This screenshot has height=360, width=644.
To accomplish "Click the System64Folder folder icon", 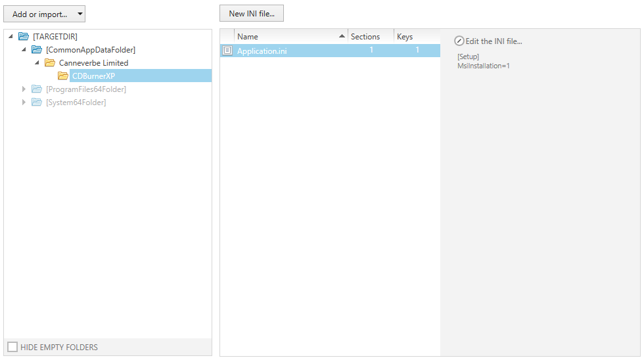I will 37,102.
